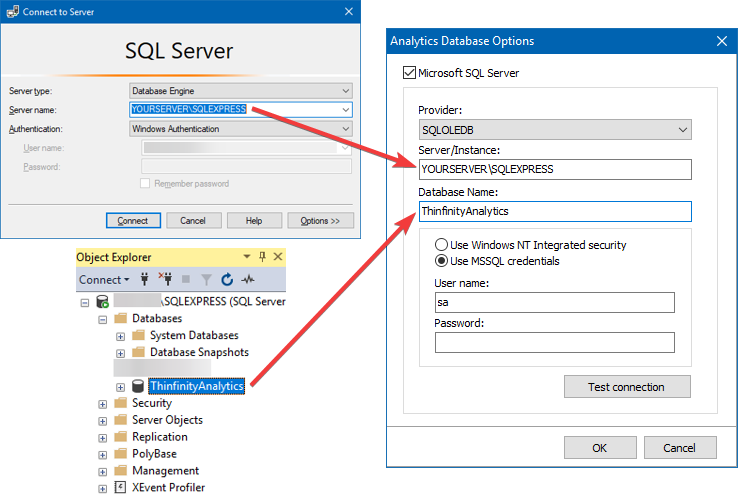The height and width of the screenshot is (498, 739).
Task: Close the Connect to Server dialog
Action: pyautogui.click(x=349, y=11)
